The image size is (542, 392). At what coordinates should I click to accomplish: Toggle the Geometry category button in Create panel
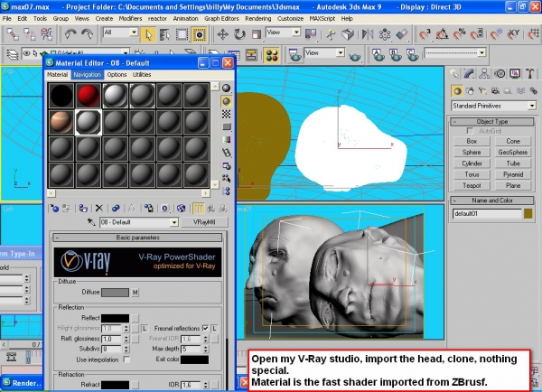[x=457, y=91]
